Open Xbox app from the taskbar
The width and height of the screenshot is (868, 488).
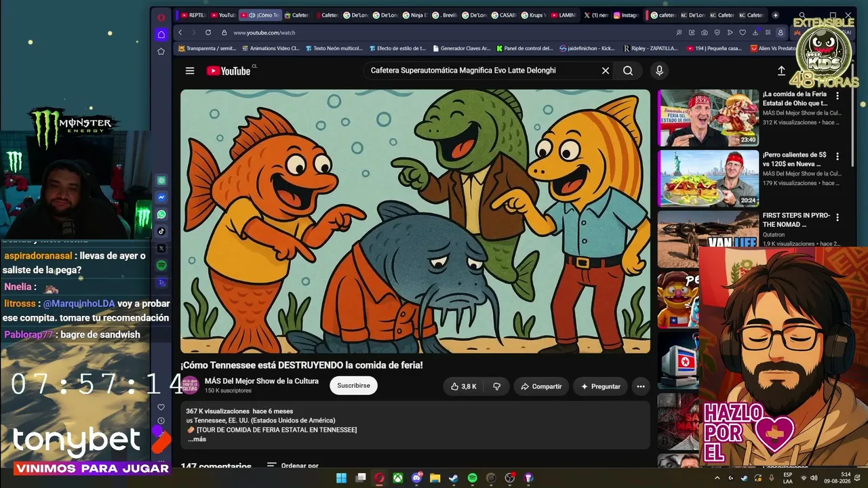click(x=398, y=478)
